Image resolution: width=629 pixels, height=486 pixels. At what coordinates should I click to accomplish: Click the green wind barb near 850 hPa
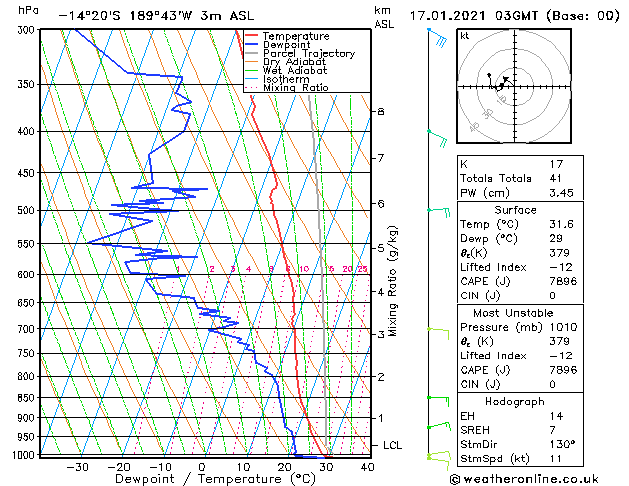coord(438,399)
